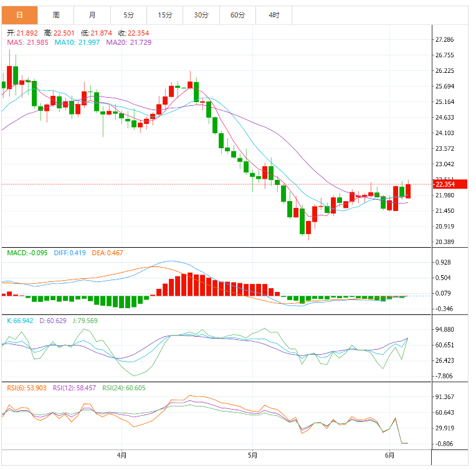Viewport: 476px width, 470px height.
Task: Click the DIFF: 0.419 label
Action: tap(70, 253)
